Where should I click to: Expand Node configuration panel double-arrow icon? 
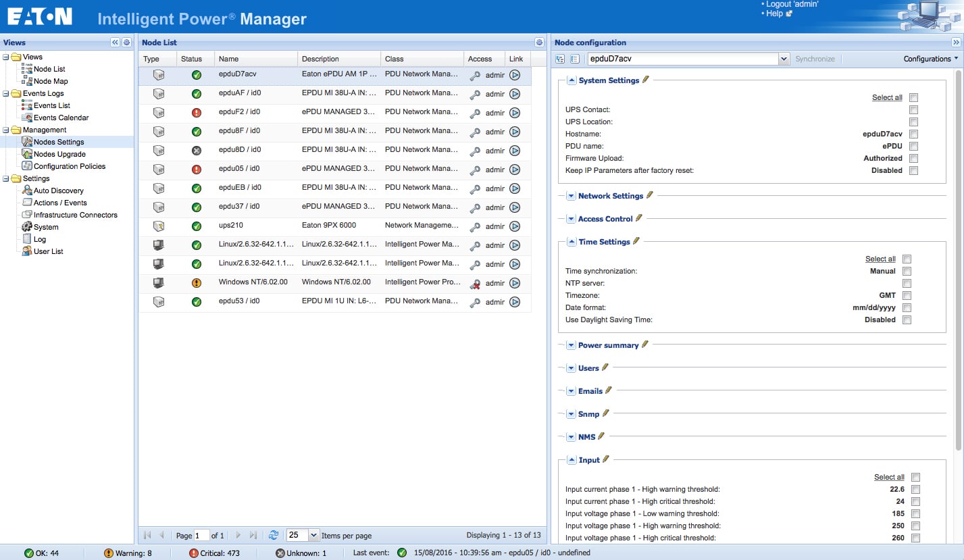(x=956, y=42)
